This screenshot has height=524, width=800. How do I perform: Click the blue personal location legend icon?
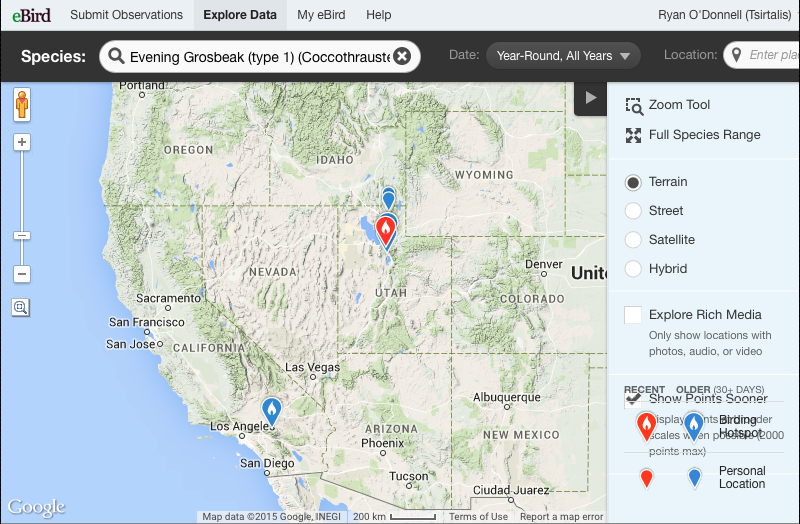click(x=694, y=478)
